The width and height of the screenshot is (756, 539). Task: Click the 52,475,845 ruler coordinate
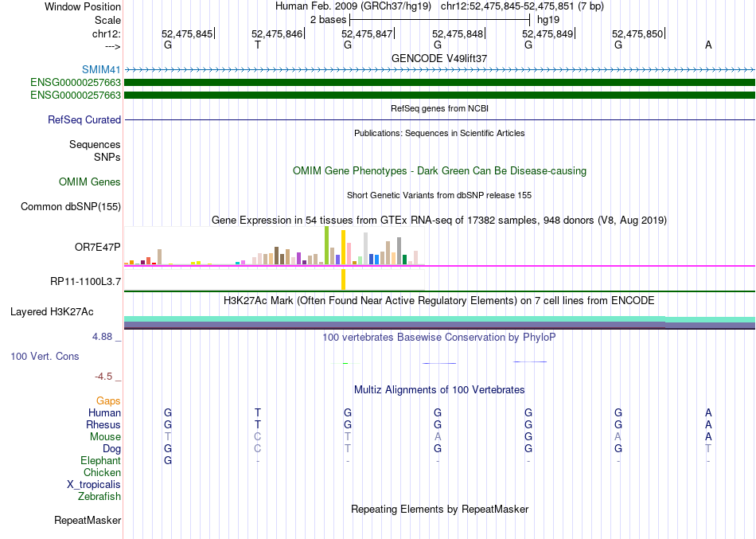click(186, 33)
